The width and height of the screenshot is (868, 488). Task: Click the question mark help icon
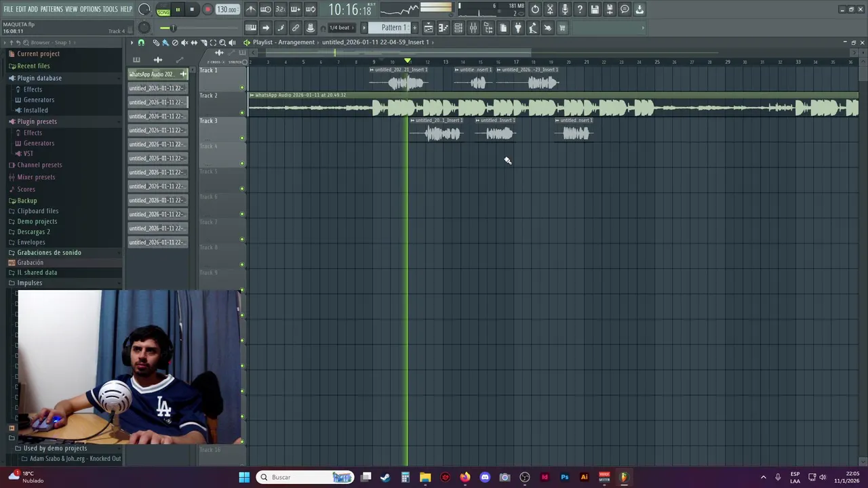[580, 9]
